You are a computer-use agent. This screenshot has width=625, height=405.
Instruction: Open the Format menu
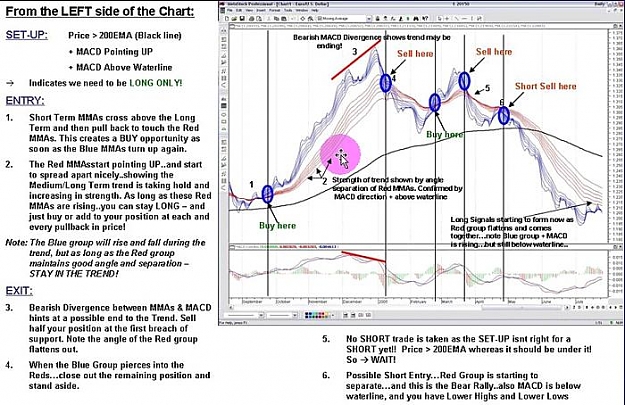click(x=274, y=10)
